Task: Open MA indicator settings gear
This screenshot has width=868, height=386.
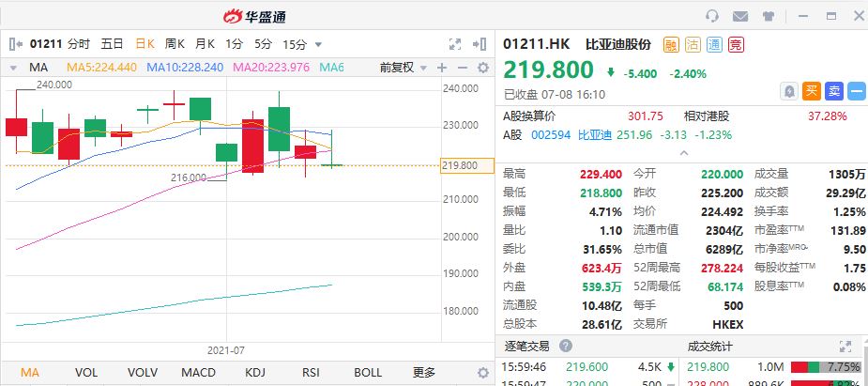Action: point(483,68)
